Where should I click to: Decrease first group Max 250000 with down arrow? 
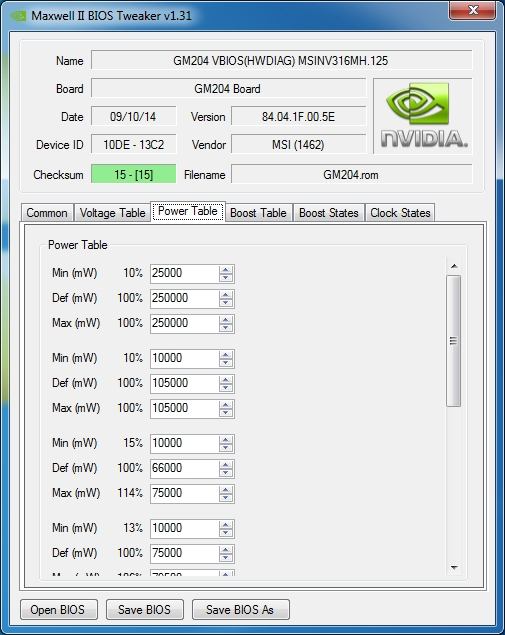(226, 328)
